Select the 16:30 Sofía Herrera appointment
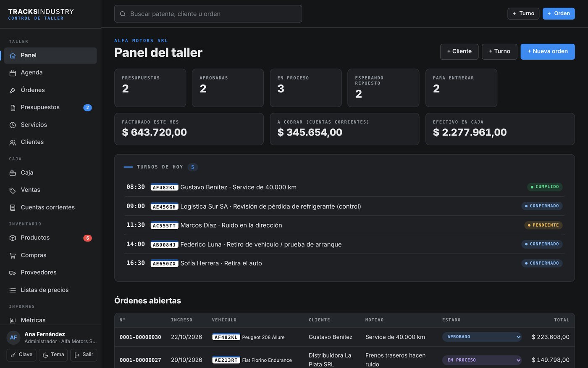 (344, 263)
